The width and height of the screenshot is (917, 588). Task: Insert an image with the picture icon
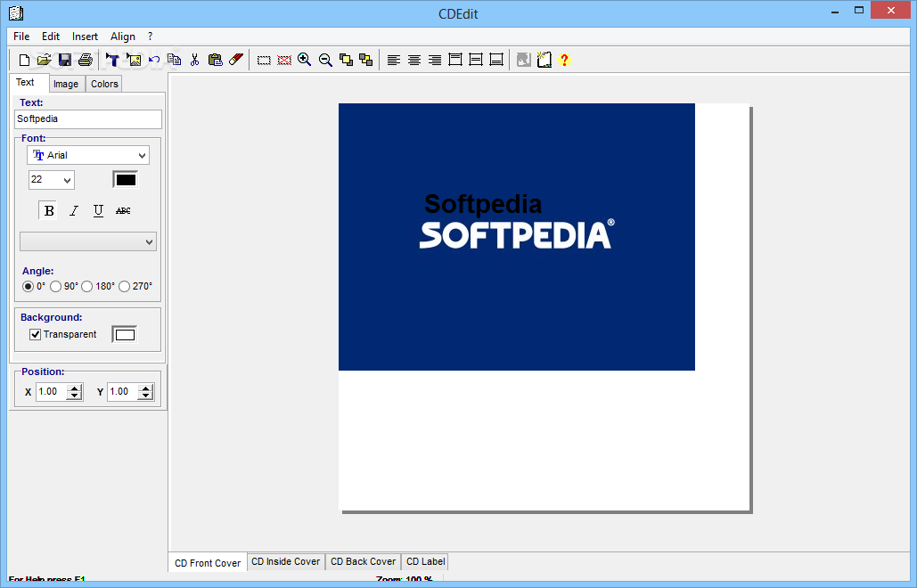[x=134, y=60]
